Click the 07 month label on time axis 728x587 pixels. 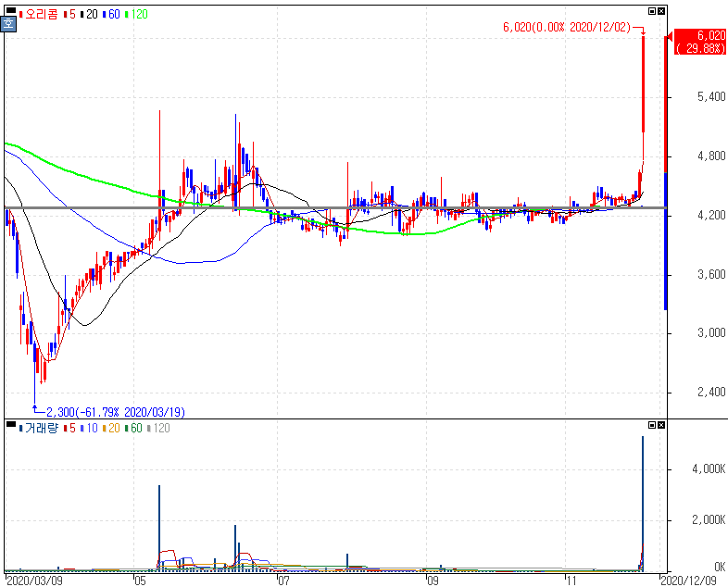tap(283, 581)
